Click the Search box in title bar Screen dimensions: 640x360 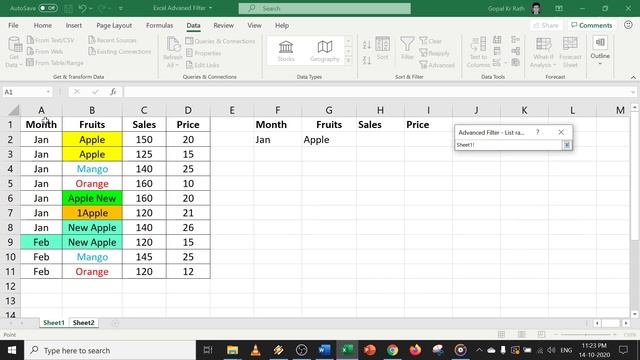(x=324, y=8)
